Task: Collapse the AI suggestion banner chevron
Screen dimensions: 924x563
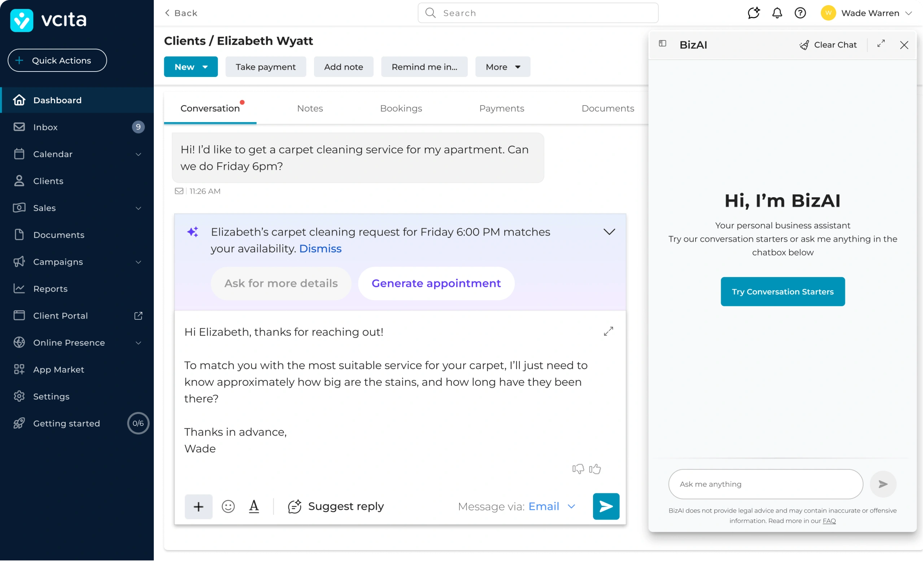Action: [609, 232]
